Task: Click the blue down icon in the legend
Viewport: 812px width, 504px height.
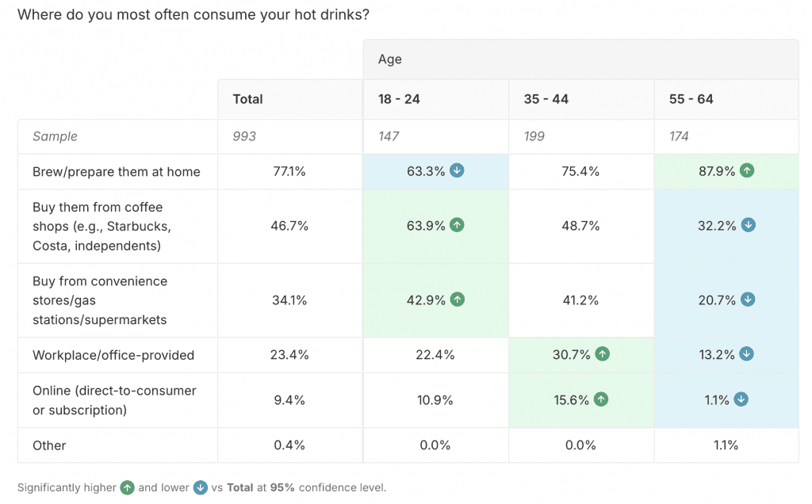Action: [201, 487]
